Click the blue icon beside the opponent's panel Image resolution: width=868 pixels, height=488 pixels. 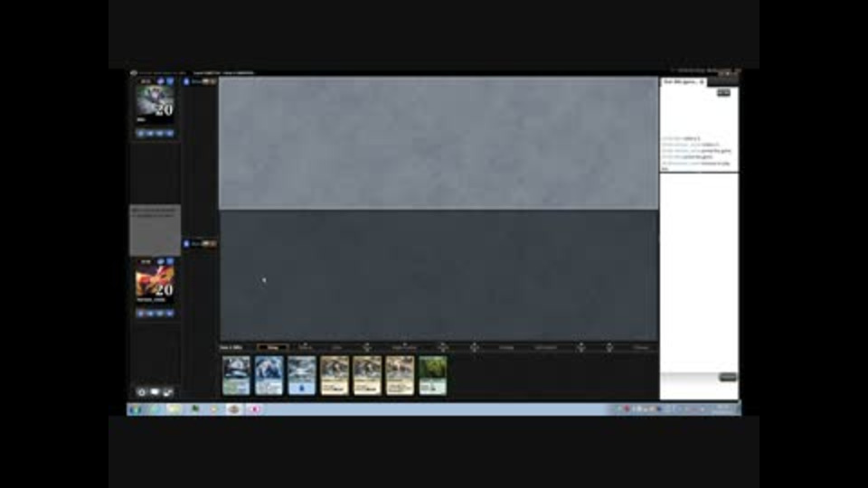[186, 81]
